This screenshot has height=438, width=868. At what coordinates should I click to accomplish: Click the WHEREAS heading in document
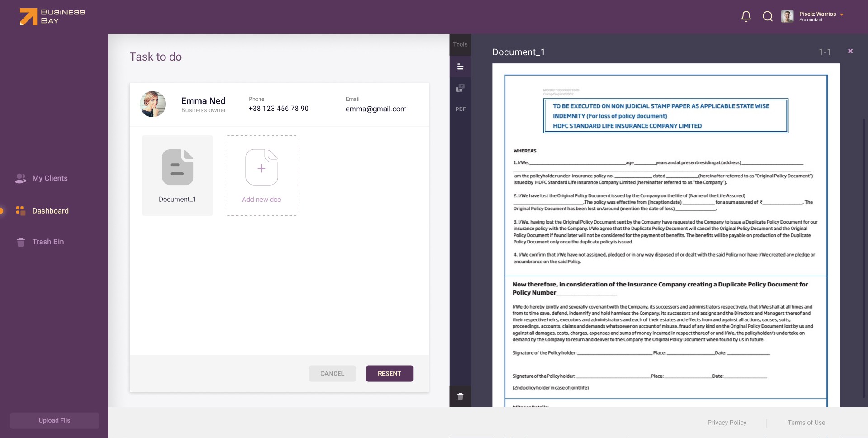pyautogui.click(x=525, y=151)
